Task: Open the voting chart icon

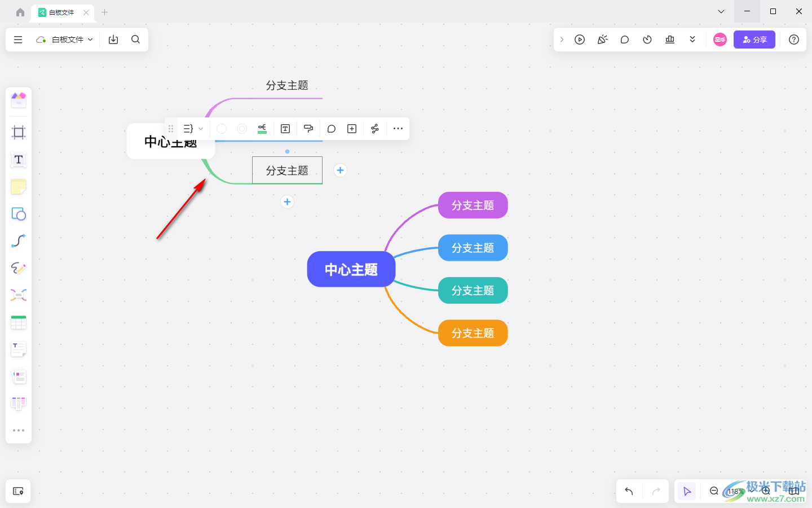Action: coord(670,40)
